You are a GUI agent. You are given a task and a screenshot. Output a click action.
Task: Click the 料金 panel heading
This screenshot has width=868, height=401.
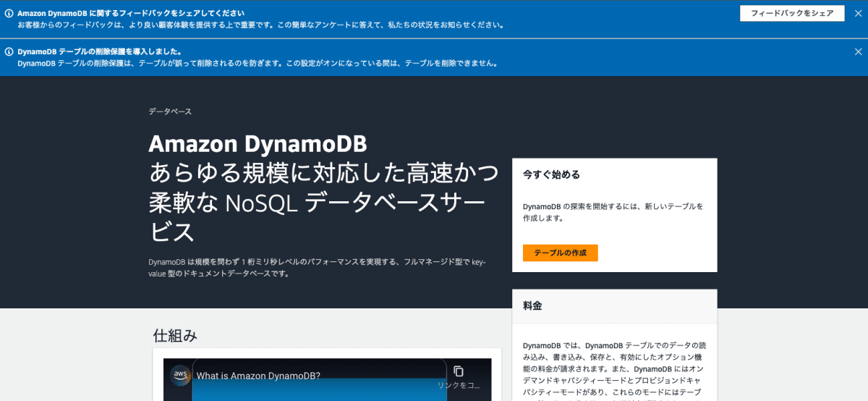[x=532, y=306]
